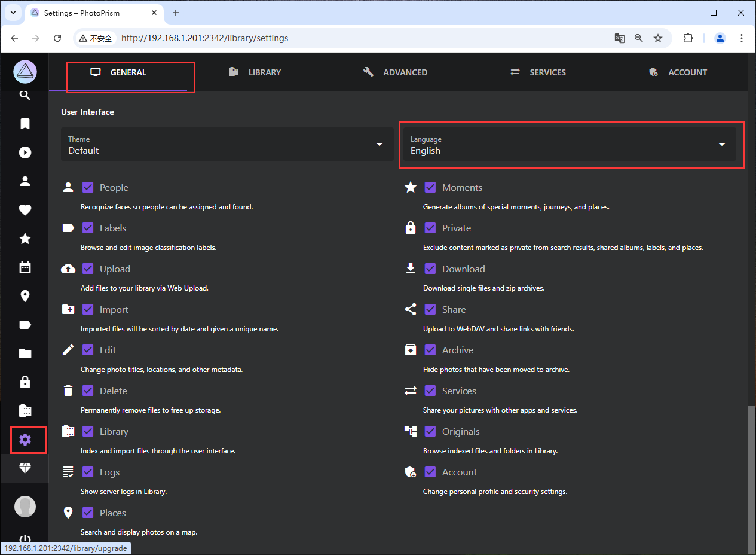Click the URL address field
Viewport: 756px width, 555px height.
(365, 38)
